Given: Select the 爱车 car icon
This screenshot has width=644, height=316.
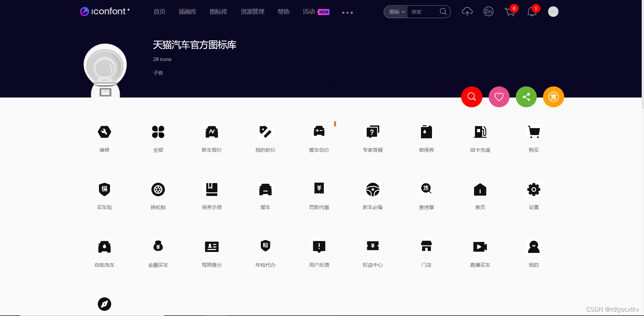Looking at the screenshot, I should (265, 189).
